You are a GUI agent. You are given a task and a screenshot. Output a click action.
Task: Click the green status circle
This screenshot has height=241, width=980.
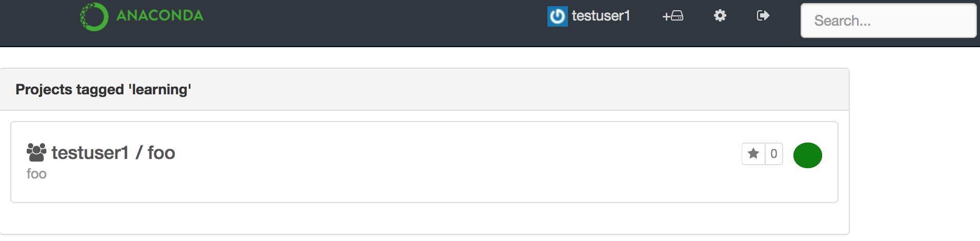(x=808, y=155)
